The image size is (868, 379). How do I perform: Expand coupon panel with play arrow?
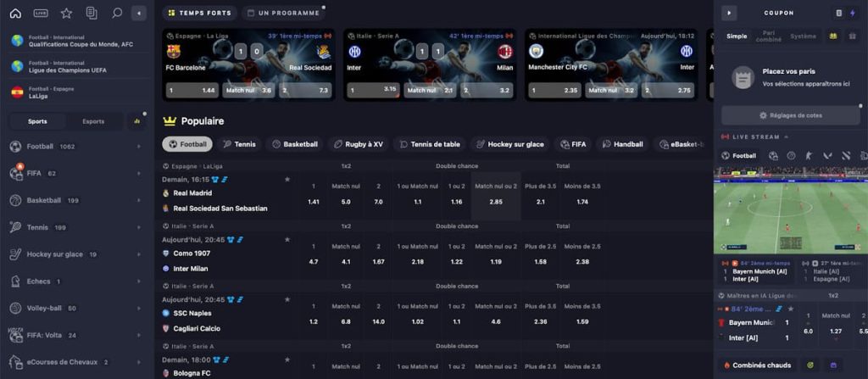click(729, 13)
